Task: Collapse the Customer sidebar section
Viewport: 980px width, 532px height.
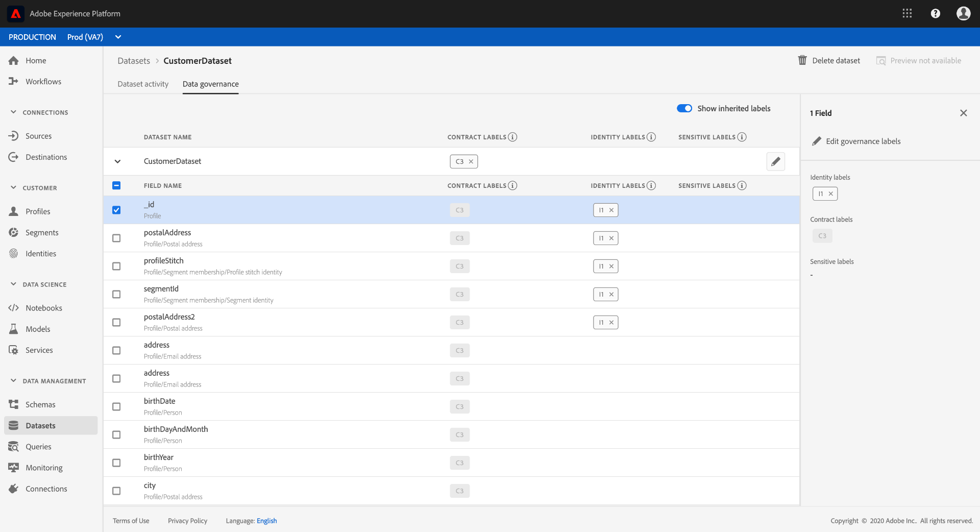Action: click(14, 188)
